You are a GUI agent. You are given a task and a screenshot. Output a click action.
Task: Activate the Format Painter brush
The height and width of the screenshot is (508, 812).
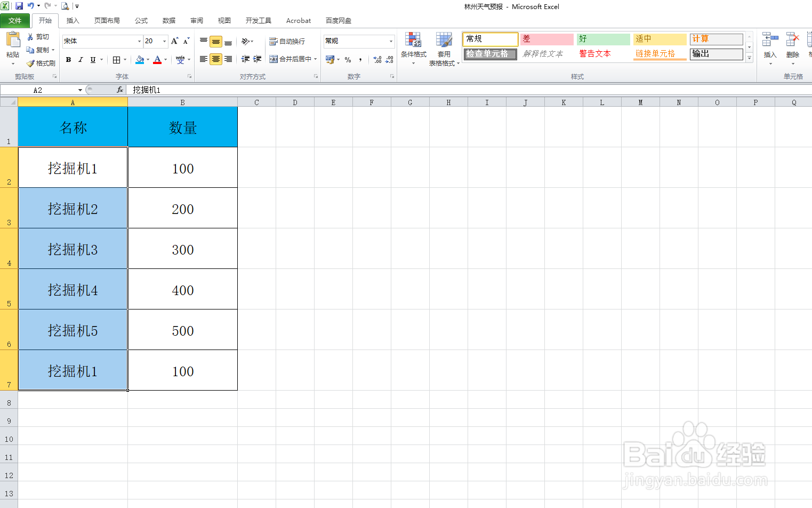(41, 63)
